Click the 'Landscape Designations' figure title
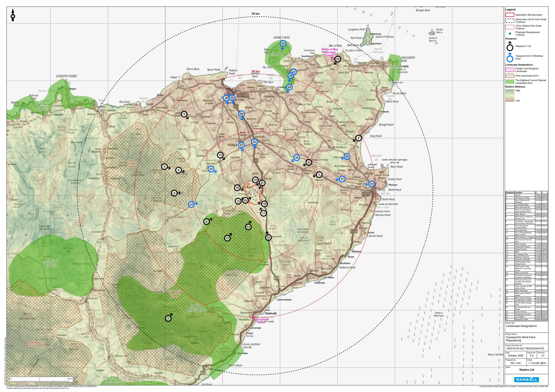 pos(521,326)
